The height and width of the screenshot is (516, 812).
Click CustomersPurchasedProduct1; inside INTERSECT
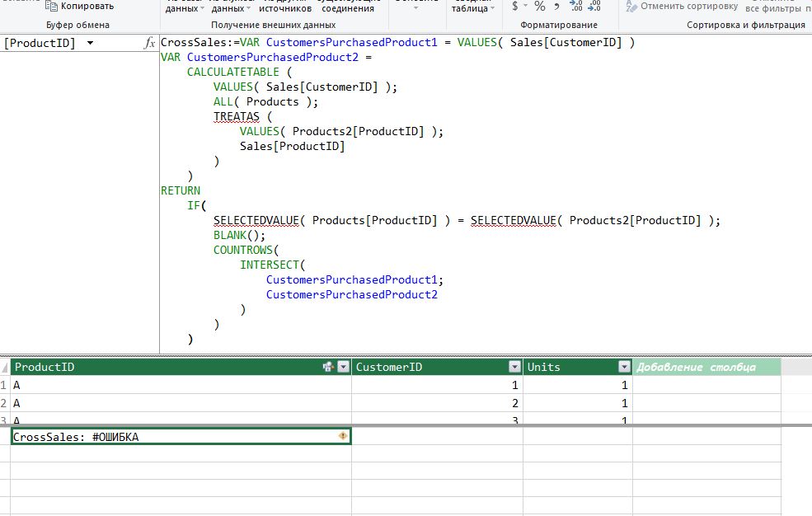(x=354, y=279)
